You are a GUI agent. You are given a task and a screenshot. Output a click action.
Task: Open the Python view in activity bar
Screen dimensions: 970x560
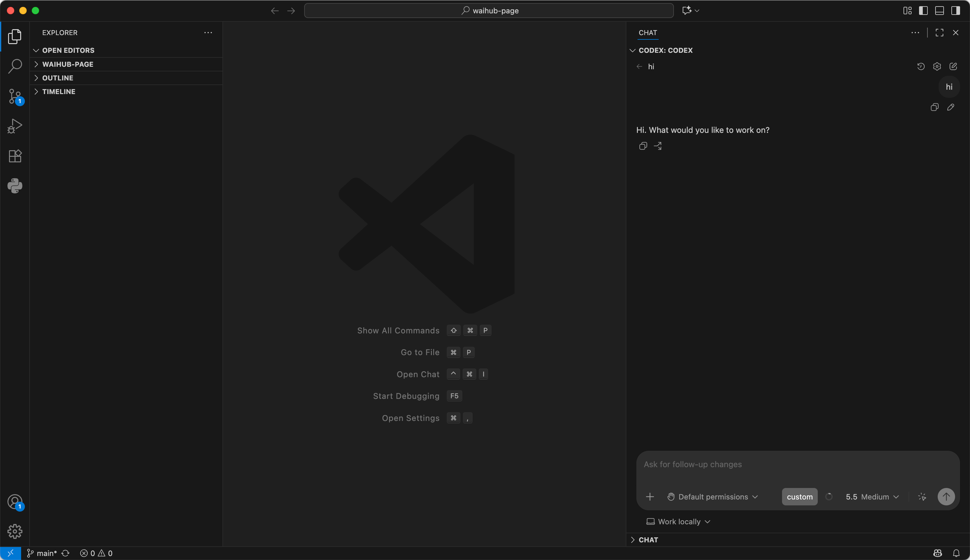click(15, 186)
